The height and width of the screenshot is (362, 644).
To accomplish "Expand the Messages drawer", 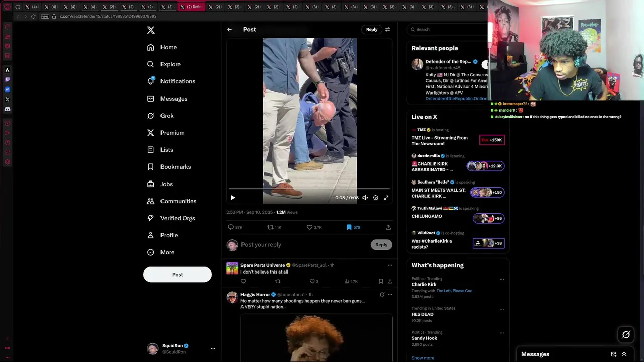I will tap(624, 354).
